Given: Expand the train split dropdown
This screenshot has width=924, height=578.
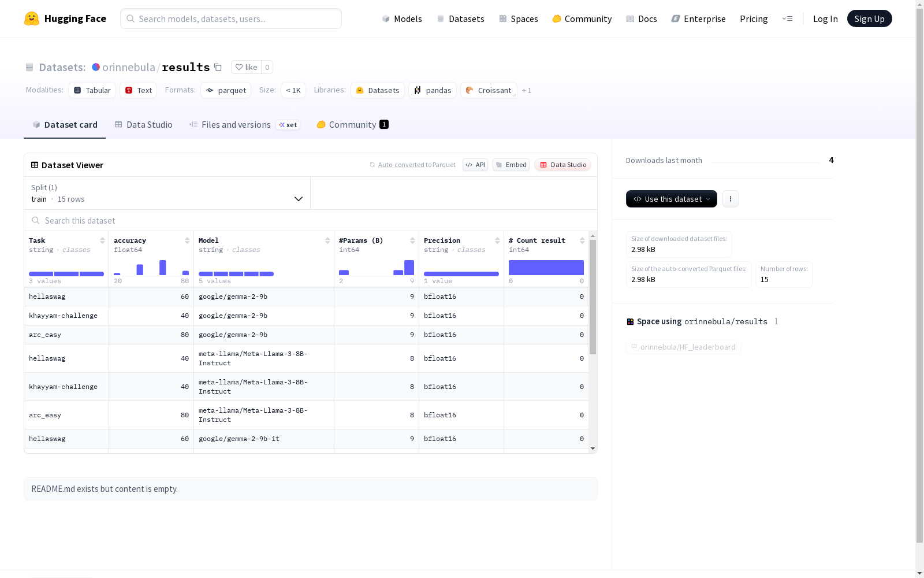Looking at the screenshot, I should tap(167, 193).
